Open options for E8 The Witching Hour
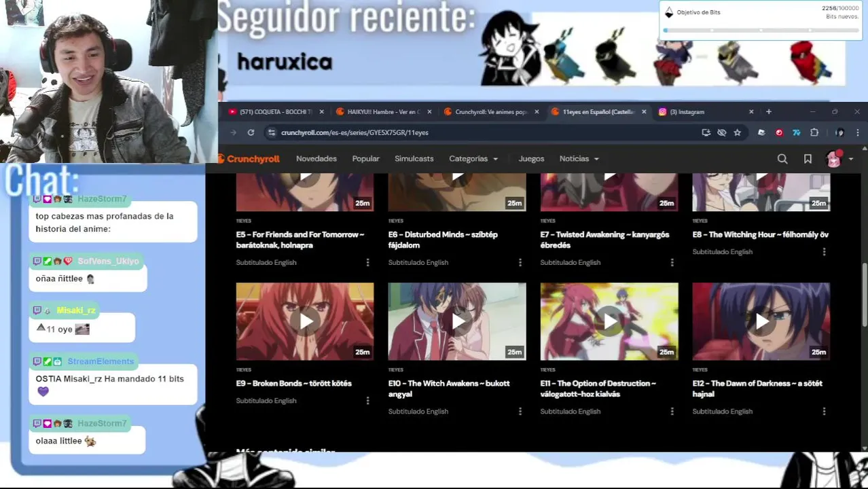The width and height of the screenshot is (868, 489). [x=825, y=251]
